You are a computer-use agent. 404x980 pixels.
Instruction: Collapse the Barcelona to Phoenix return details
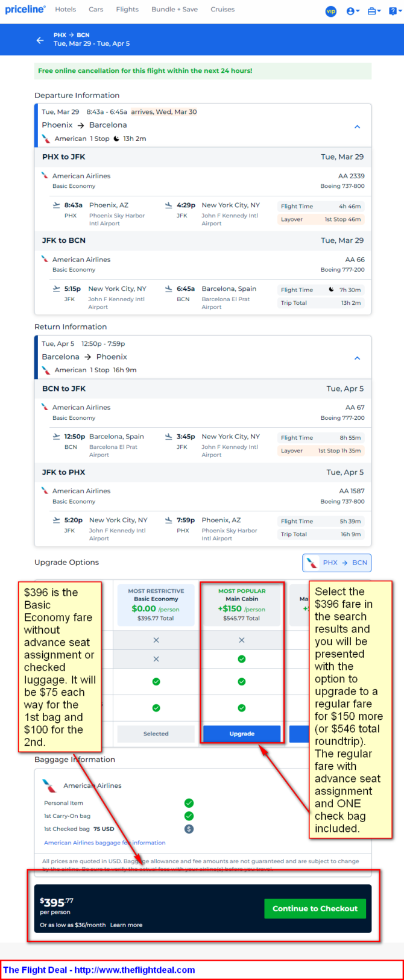pyautogui.click(x=357, y=358)
